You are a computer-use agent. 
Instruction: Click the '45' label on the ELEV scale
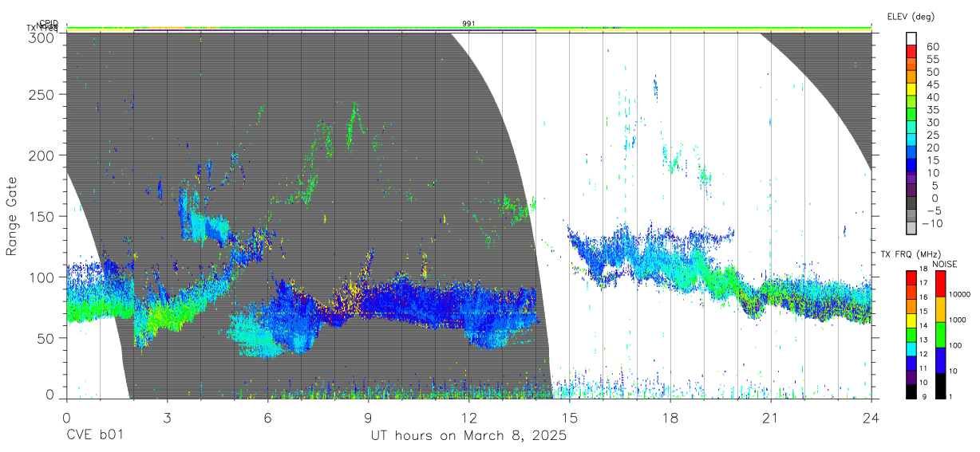[x=933, y=84]
